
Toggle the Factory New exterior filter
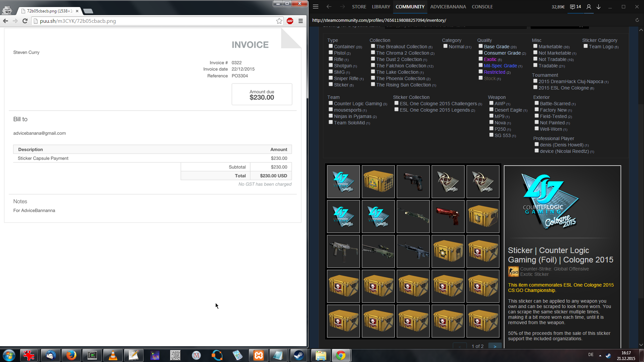point(537,110)
